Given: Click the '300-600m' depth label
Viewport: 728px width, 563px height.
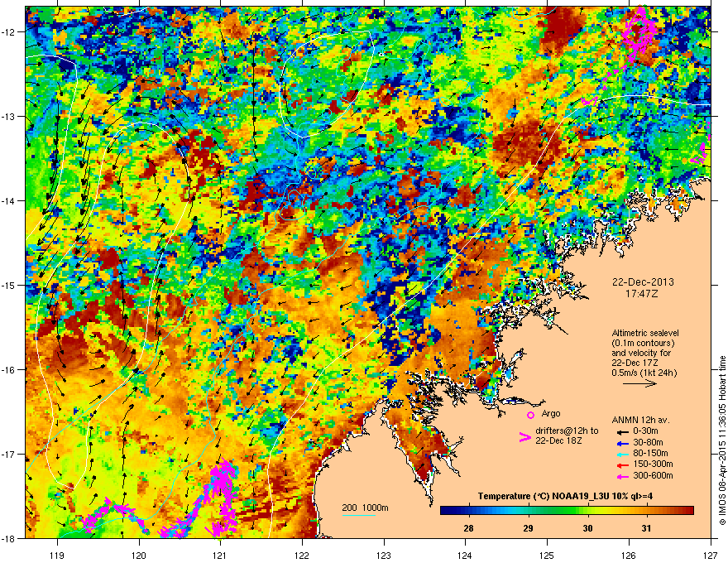Looking at the screenshot, I should click(653, 476).
